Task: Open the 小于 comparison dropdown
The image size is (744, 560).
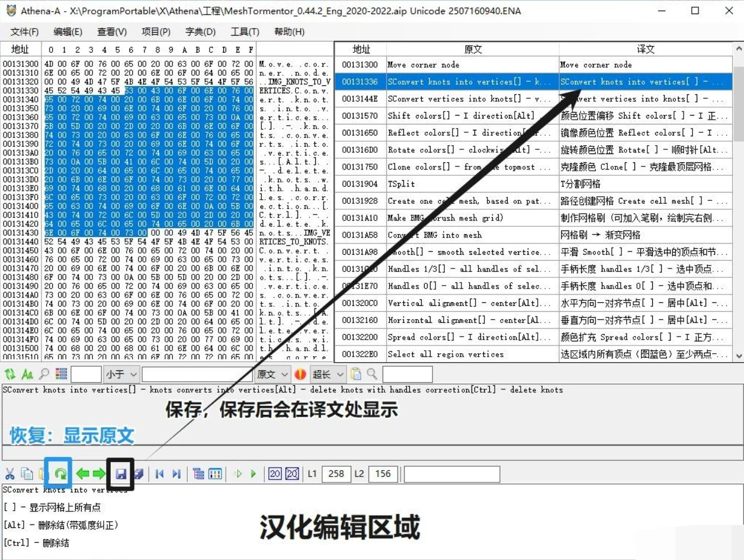Action: tap(122, 374)
